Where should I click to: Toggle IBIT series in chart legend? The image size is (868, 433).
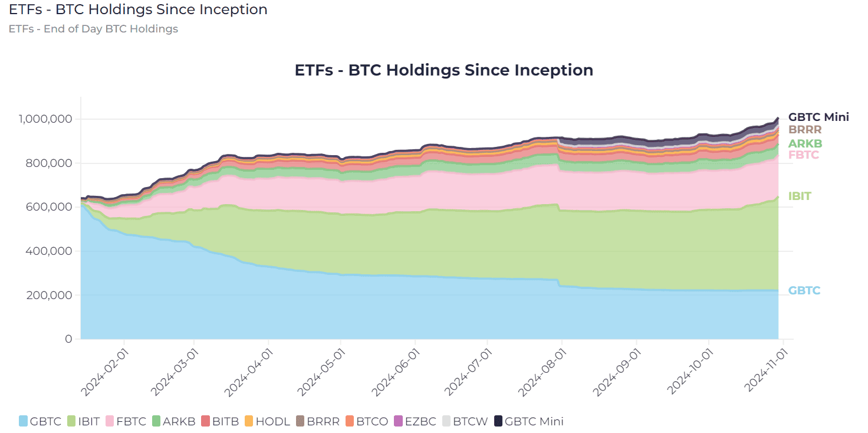pos(86,421)
